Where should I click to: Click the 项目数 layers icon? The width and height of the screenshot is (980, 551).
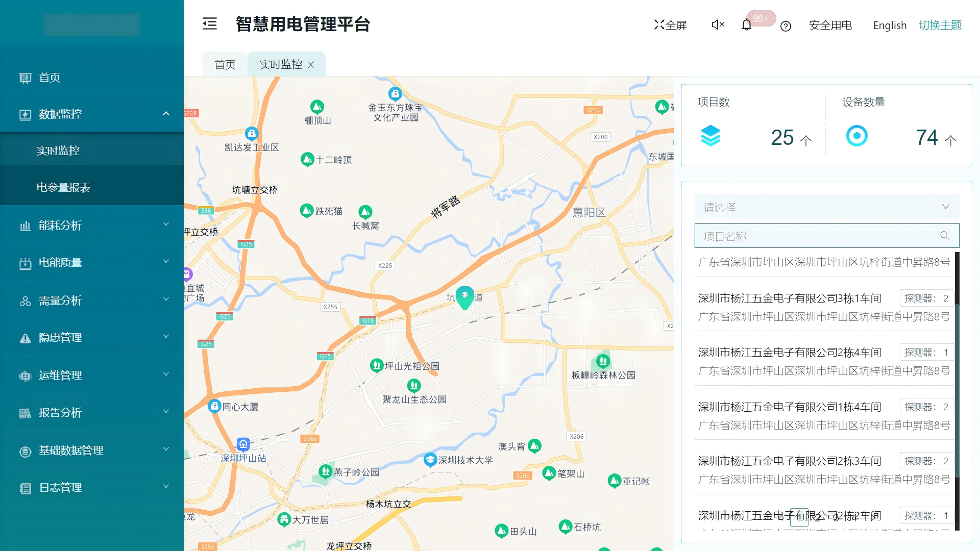coord(710,136)
